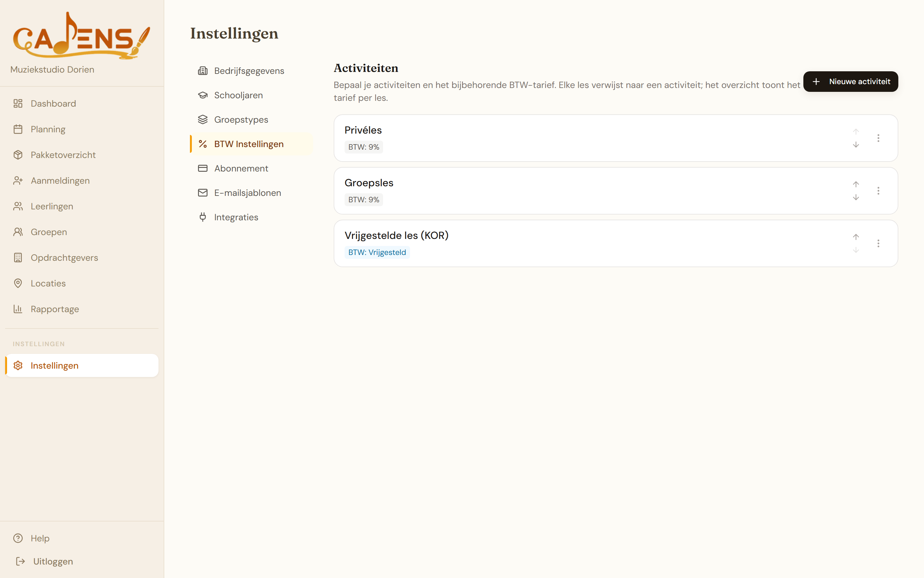Image resolution: width=924 pixels, height=578 pixels.
Task: Go to Opdrachtgevers
Action: [x=82, y=258]
